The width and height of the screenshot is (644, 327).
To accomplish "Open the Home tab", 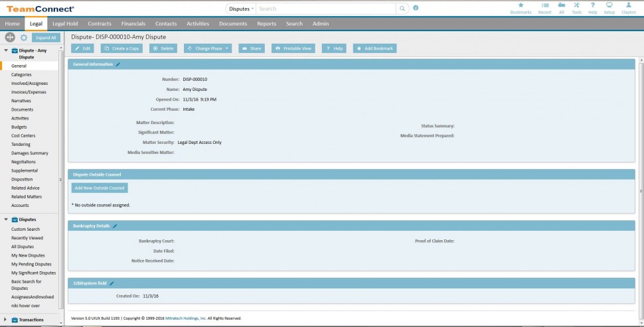I will (13, 24).
